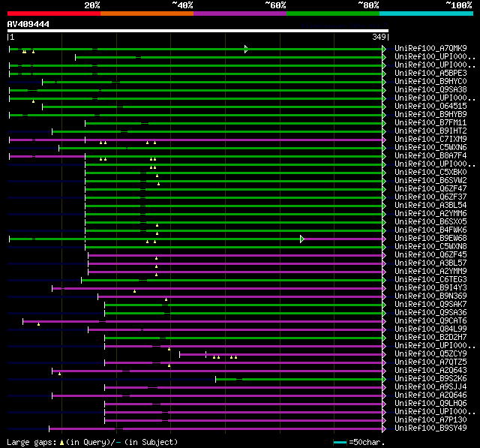The width and height of the screenshot is (480, 448).
Task: Select the UniRef100_Q5ZCY9 label
Action: pyautogui.click(x=430, y=354)
